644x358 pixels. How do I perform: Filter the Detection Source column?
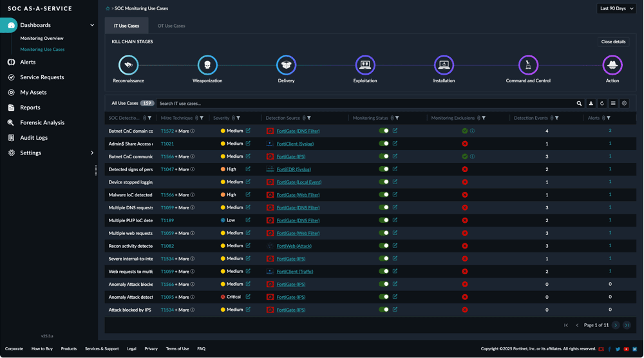pyautogui.click(x=309, y=118)
